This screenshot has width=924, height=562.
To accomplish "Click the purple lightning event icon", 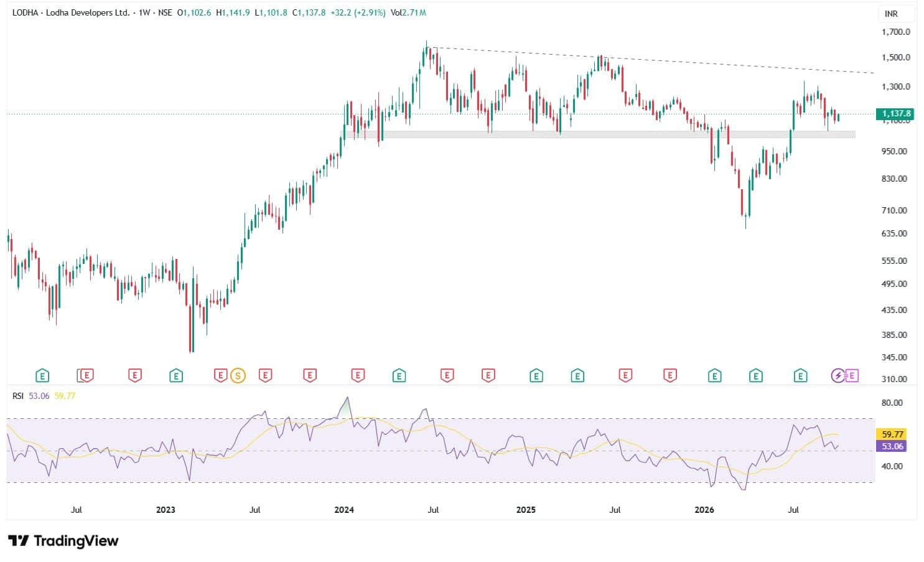I will (x=838, y=375).
